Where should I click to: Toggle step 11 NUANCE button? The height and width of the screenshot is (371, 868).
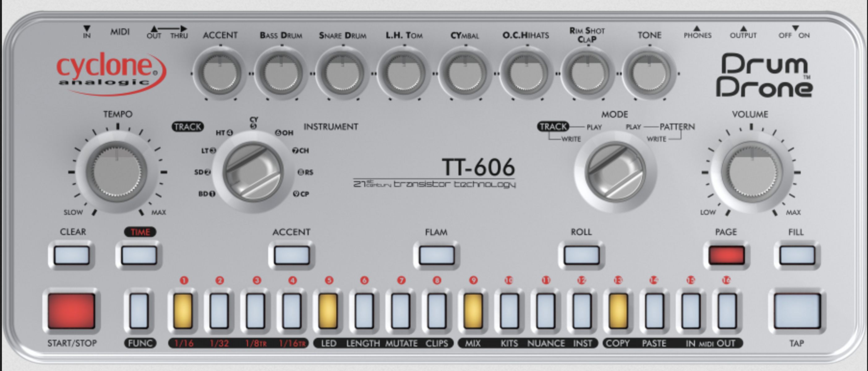pyautogui.click(x=545, y=311)
